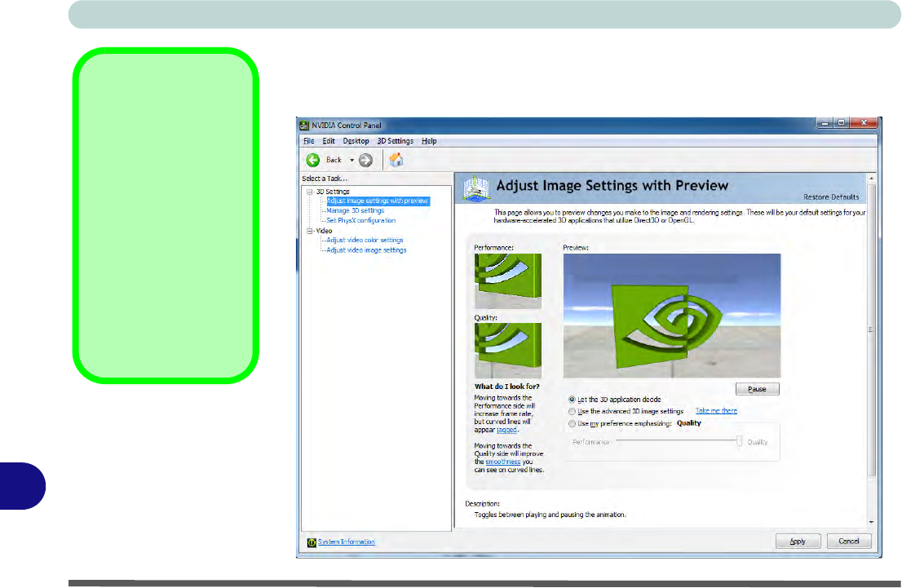Viewport: 902px width, 588px height.
Task: Collapse the Video tree node
Action: (x=309, y=231)
